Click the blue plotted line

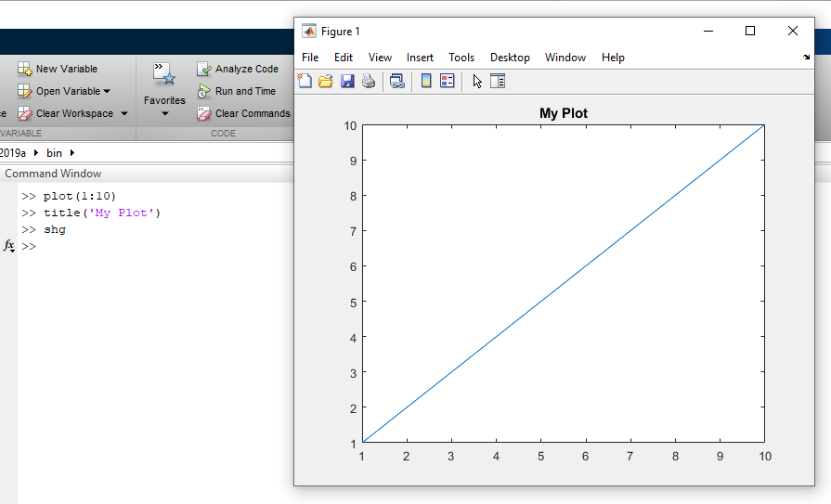click(x=564, y=283)
